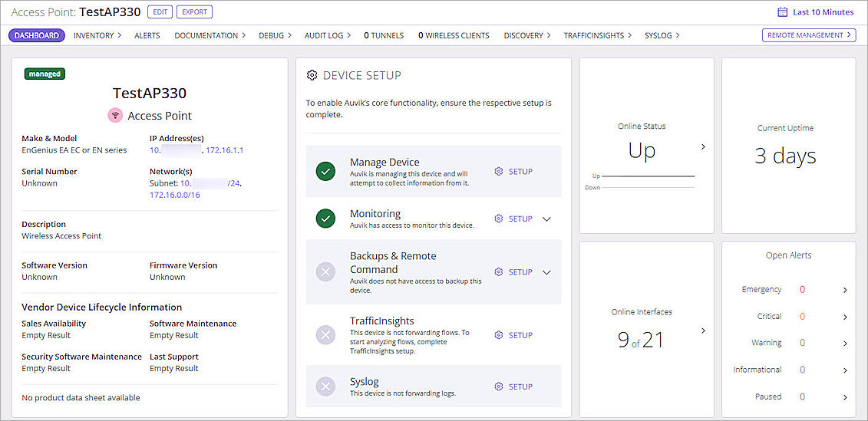This screenshot has width=868, height=421.
Task: Click the calendar icon beside Last 10 Minutes
Action: pyautogui.click(x=782, y=12)
